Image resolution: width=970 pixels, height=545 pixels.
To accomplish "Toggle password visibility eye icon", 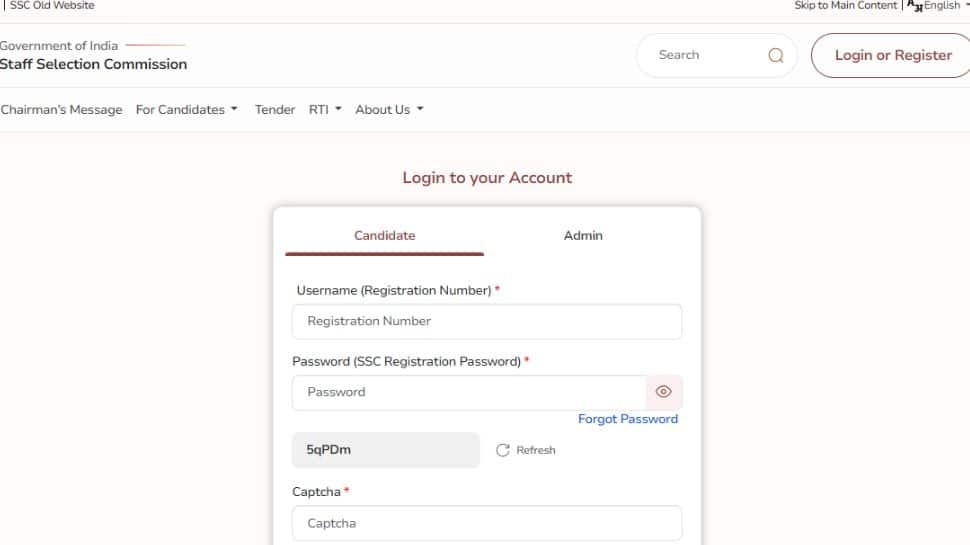I will [664, 392].
